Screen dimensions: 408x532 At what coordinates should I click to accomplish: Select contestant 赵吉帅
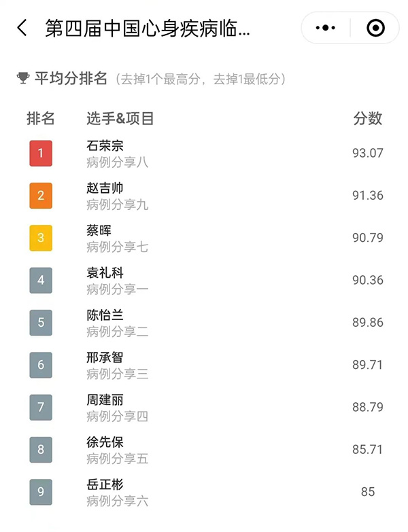(x=105, y=188)
